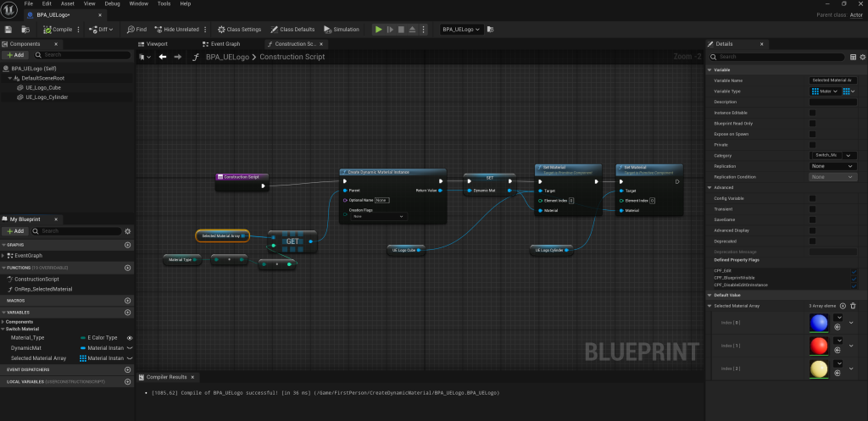Click Add button in Components panel

[x=15, y=55]
